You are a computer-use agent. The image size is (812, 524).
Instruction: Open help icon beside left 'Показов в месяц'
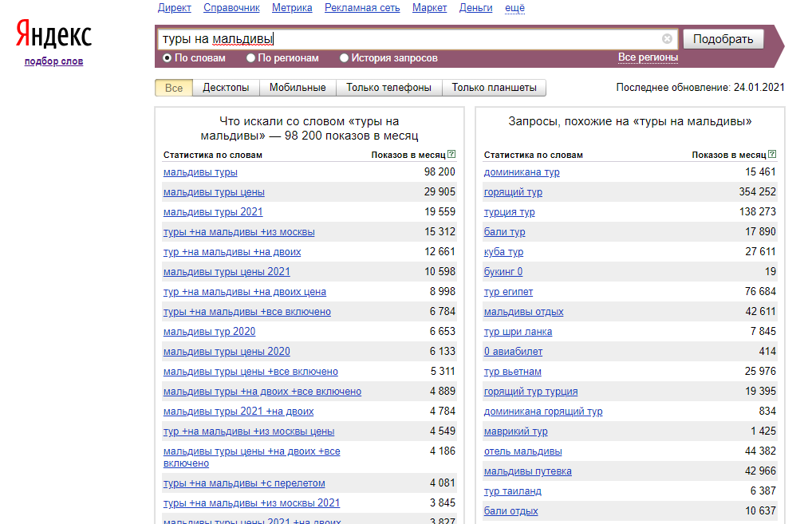point(451,154)
